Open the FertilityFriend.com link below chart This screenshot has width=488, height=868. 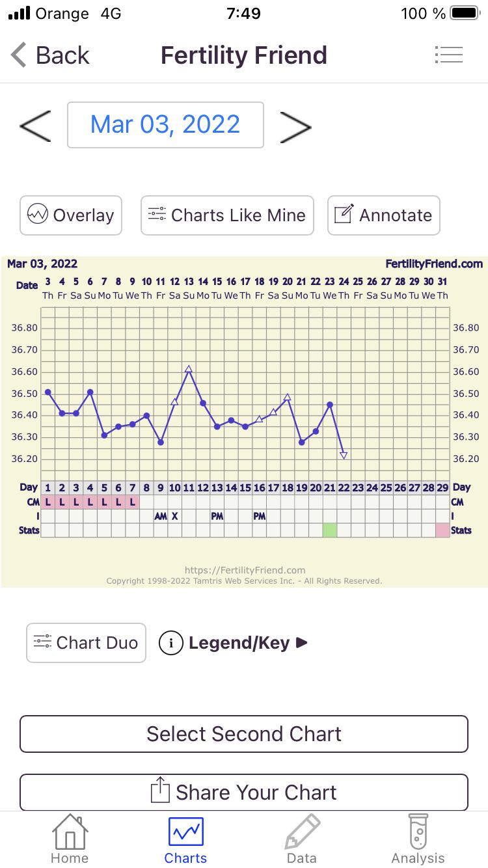tap(245, 570)
